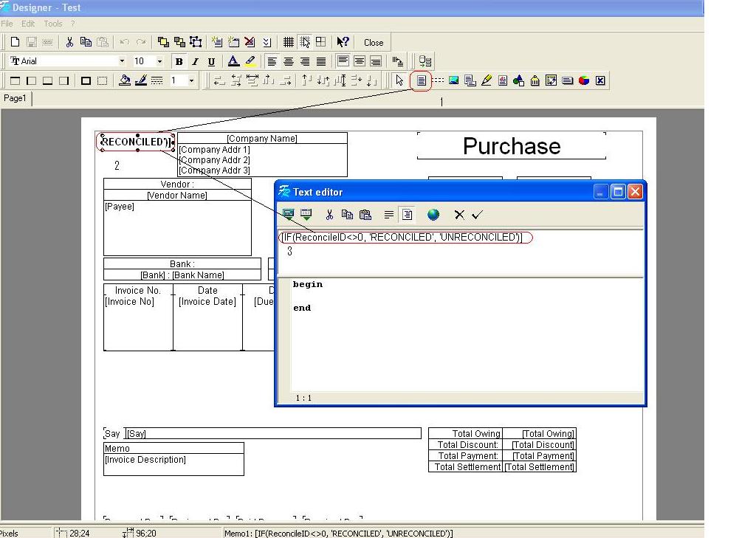Click the IF ReconcileID expression field
This screenshot has height=538, width=756.
pyautogui.click(x=406, y=237)
